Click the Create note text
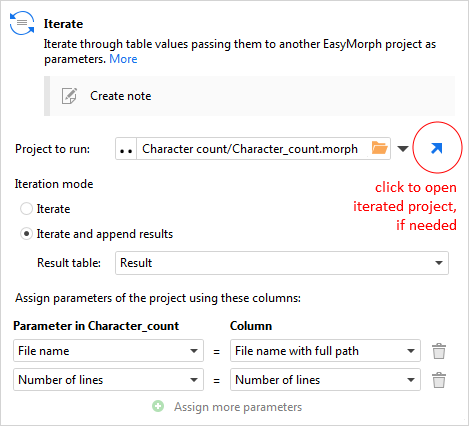469x426 pixels. point(121,96)
